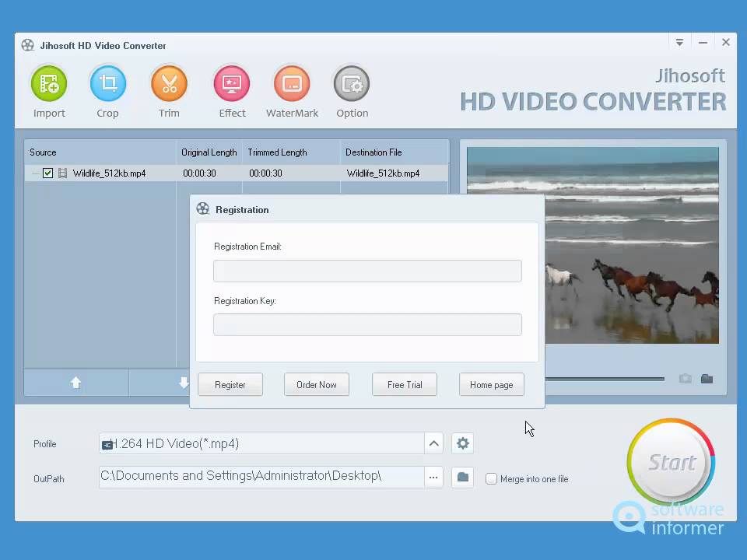747x560 pixels.
Task: Click the Order Now button
Action: tap(317, 384)
